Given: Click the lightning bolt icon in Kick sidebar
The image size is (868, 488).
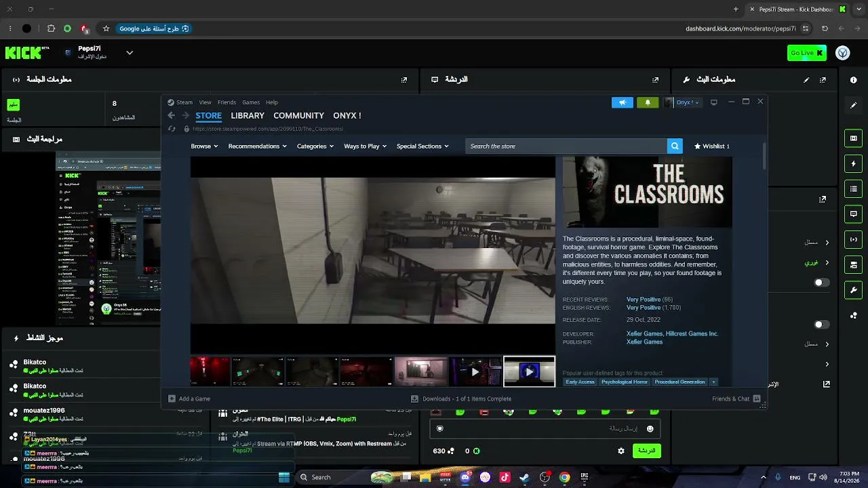Looking at the screenshot, I should tap(853, 163).
